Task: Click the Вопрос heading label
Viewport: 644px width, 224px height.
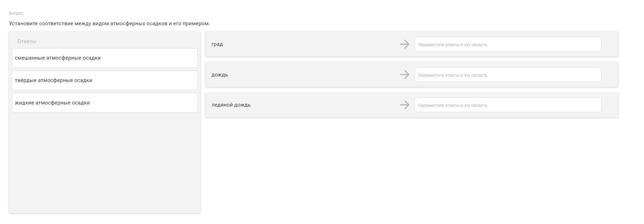Action: tap(16, 13)
